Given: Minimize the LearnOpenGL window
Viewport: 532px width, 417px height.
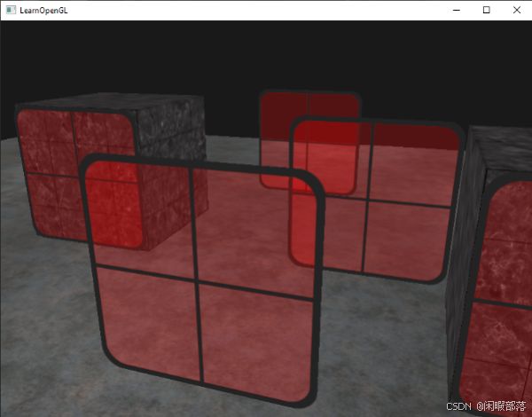Looking at the screenshot, I should tap(457, 10).
